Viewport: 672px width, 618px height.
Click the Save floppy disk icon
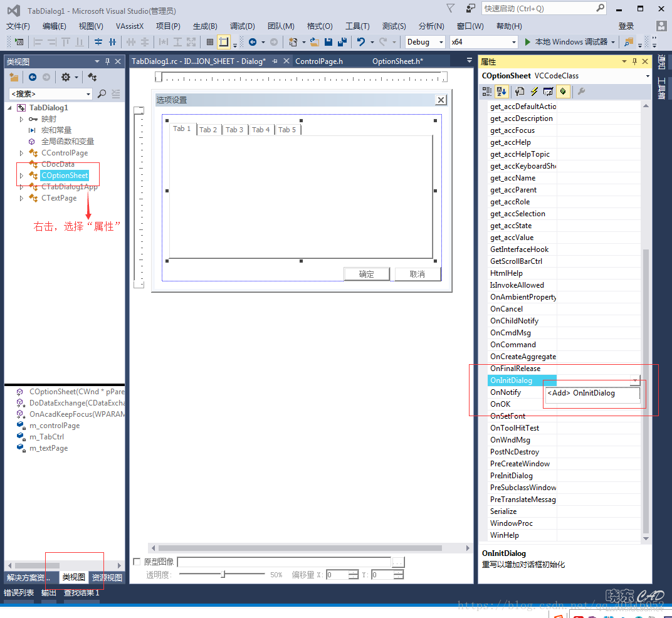[328, 42]
